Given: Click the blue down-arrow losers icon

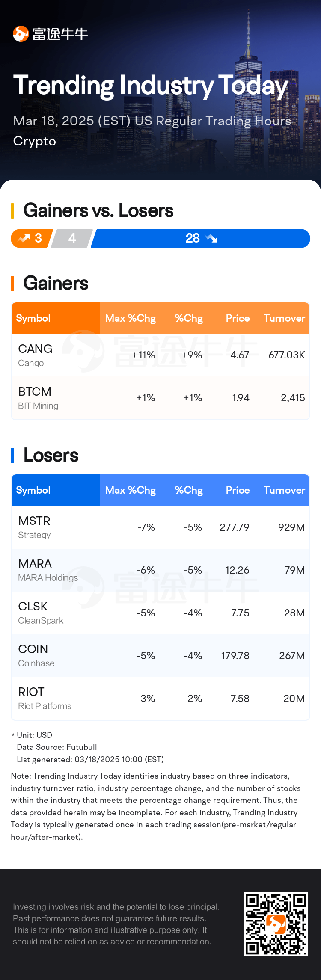Looking at the screenshot, I should coord(211,238).
